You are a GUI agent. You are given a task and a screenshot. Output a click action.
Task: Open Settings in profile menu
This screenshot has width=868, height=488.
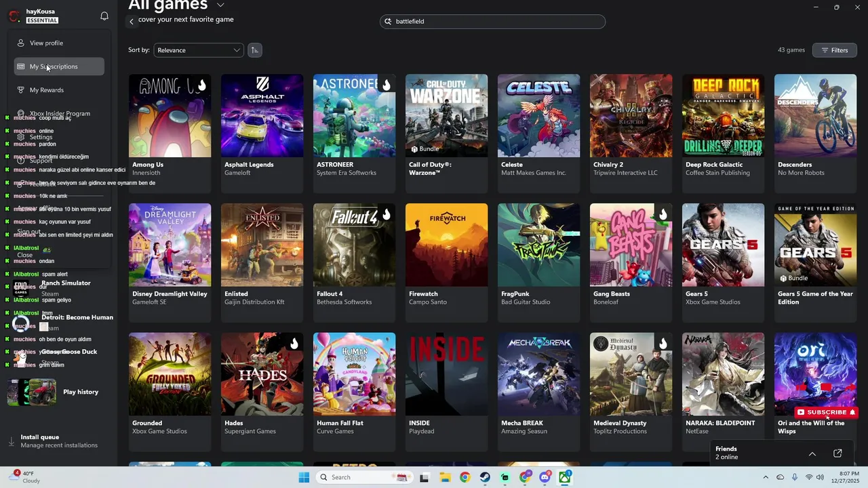click(x=59, y=137)
